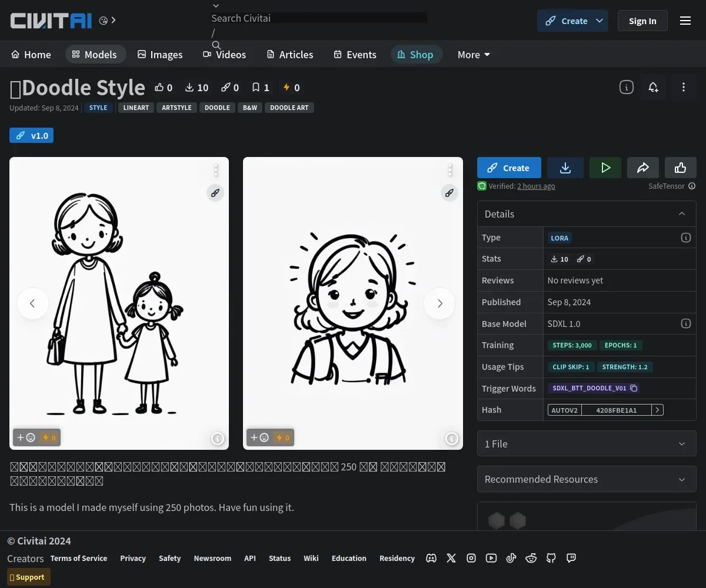Open the Shop tab
Screen dimensions: 706x588
(x=416, y=54)
